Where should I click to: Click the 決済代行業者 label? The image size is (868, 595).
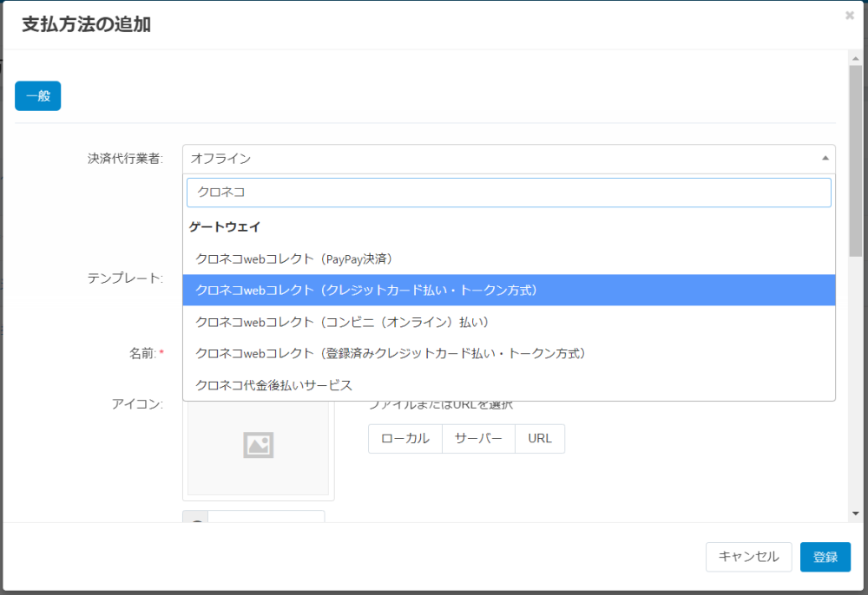coord(125,159)
